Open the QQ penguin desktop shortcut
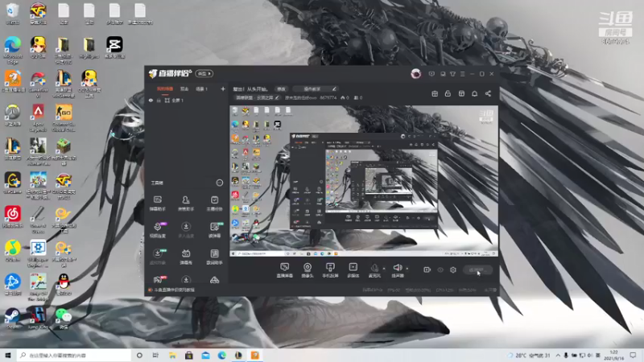This screenshot has height=362, width=644. click(64, 285)
